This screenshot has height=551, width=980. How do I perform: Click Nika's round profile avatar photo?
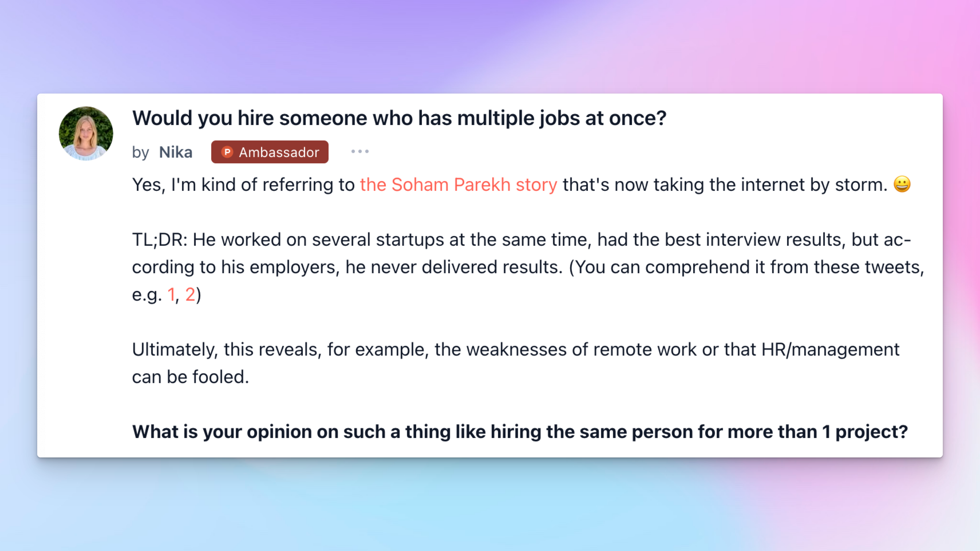click(x=86, y=134)
